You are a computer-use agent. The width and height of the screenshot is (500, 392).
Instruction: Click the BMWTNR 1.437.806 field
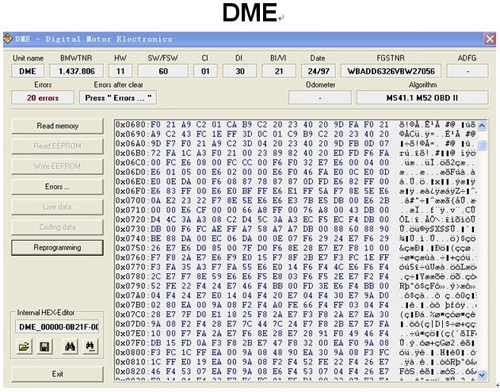pos(76,71)
